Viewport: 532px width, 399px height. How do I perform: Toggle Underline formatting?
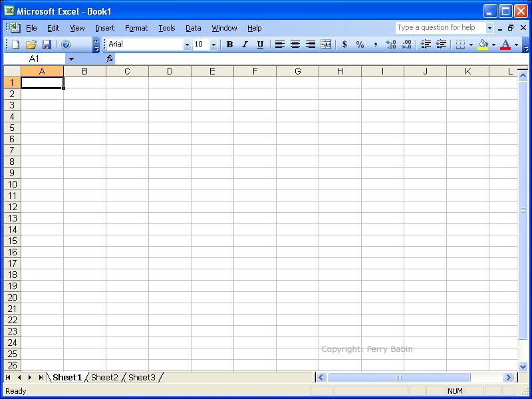click(260, 45)
